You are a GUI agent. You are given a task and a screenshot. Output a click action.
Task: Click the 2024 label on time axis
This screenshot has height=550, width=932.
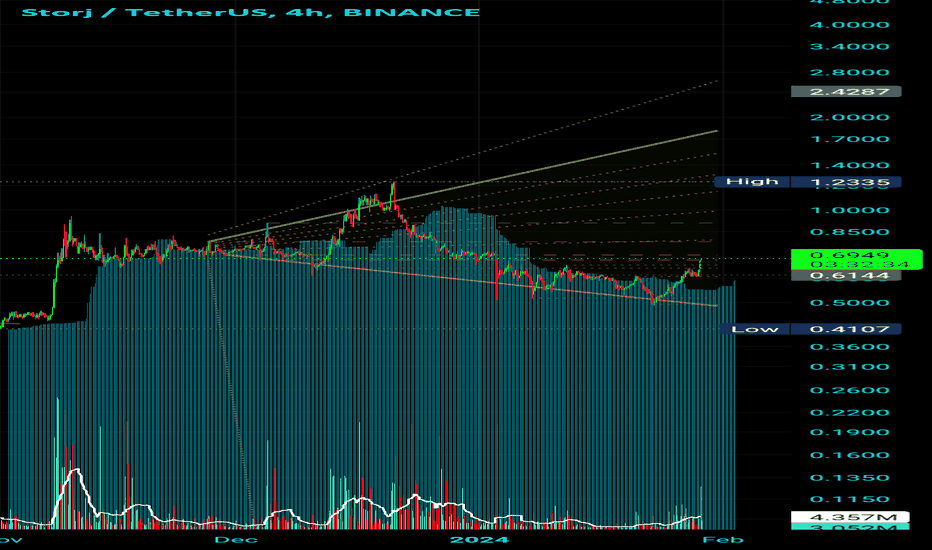coord(480,540)
